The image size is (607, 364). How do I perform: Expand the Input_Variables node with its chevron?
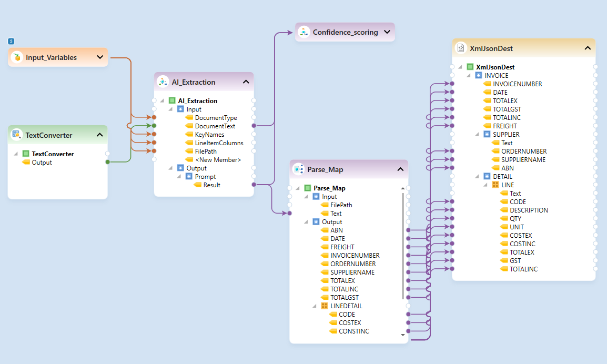click(100, 57)
